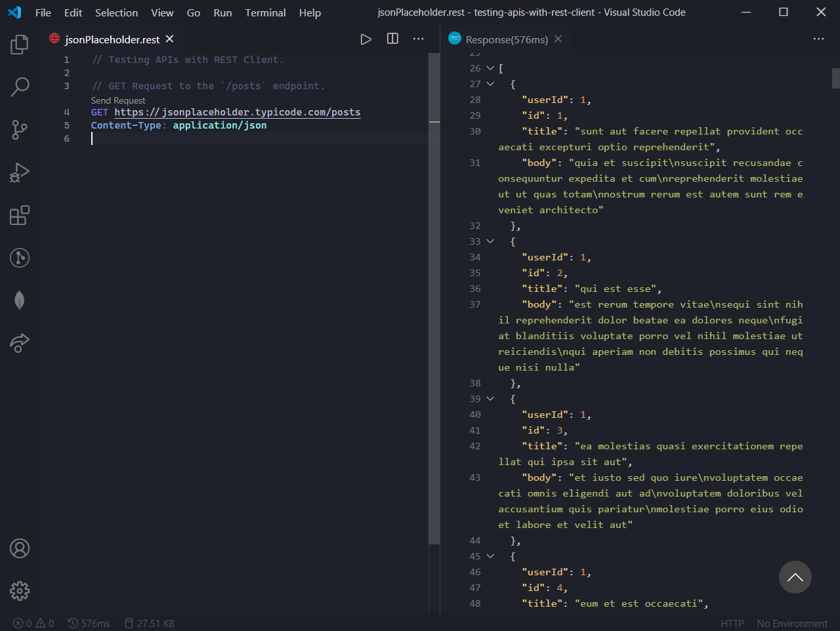Viewport: 840px width, 631px height.
Task: Open more actions for the response editor
Action: pos(818,39)
